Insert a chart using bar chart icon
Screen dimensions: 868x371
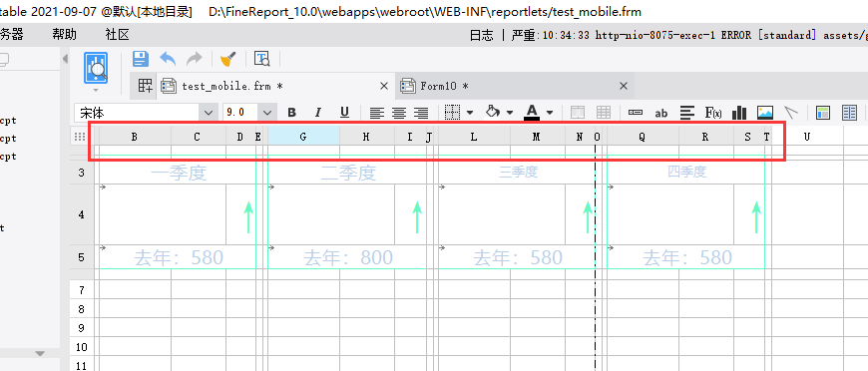coord(739,113)
